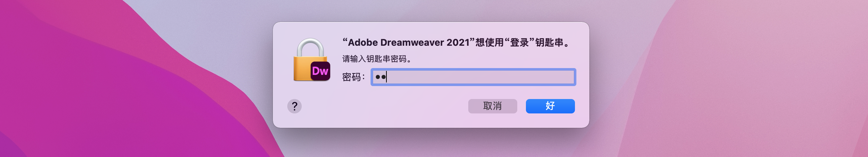Click the bold keychain request heading
The image size is (868, 157).
pos(456,42)
